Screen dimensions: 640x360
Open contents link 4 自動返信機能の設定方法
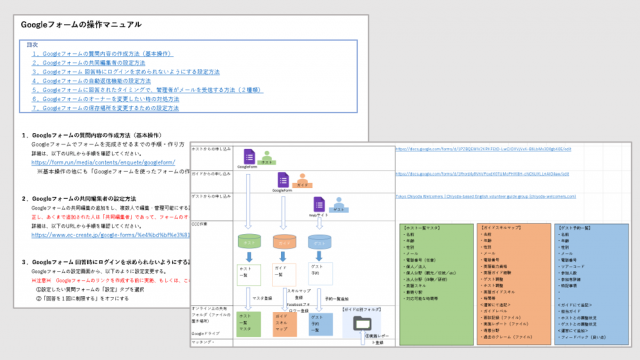pyautogui.click(x=91, y=81)
